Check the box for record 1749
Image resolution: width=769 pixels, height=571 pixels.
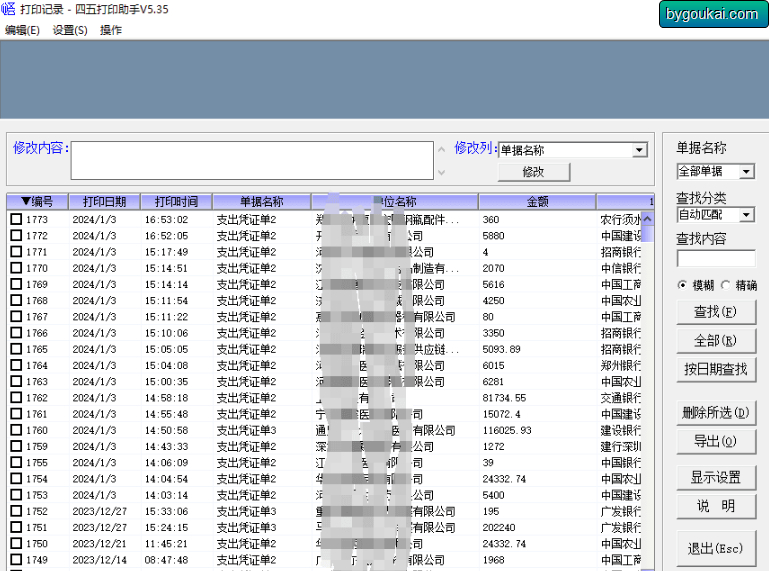16,559
